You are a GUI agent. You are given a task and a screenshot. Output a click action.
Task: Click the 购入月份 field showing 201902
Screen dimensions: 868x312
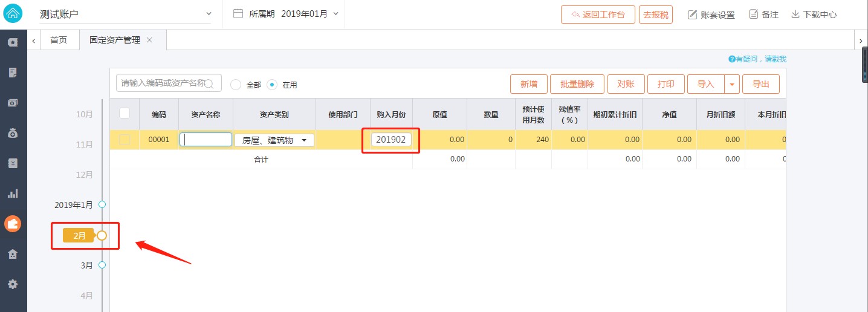click(391, 140)
